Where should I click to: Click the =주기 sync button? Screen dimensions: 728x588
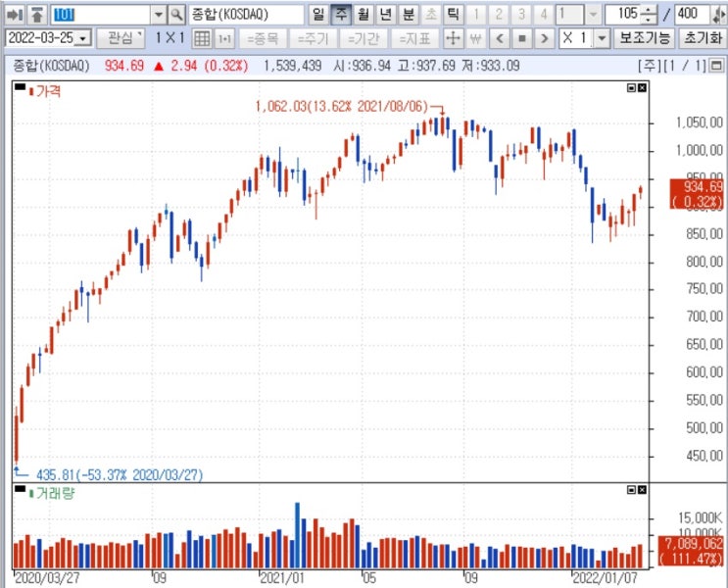(x=313, y=38)
